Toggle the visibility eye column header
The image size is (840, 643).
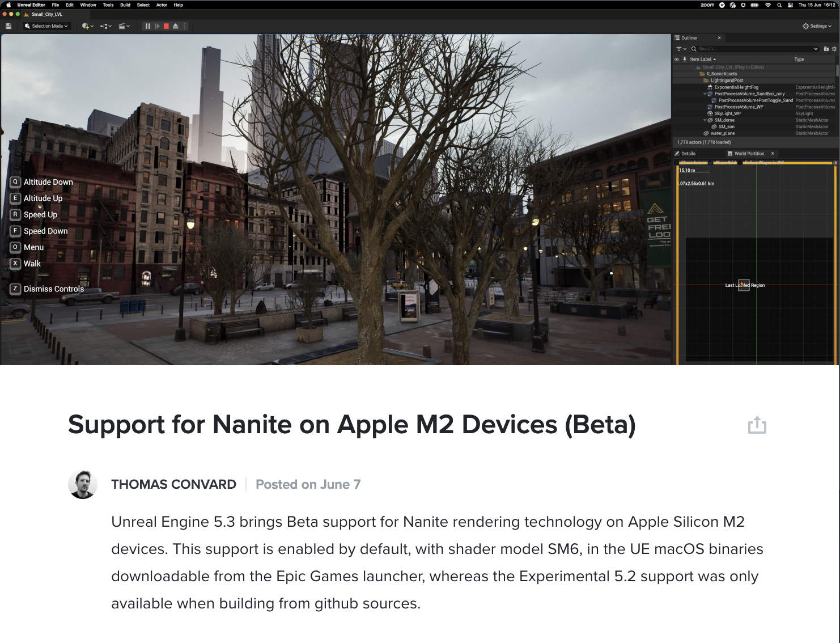[676, 59]
